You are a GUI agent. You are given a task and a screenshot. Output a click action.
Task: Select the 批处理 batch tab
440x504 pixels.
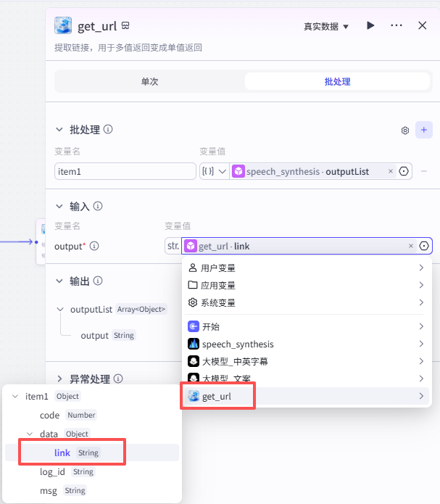[337, 82]
